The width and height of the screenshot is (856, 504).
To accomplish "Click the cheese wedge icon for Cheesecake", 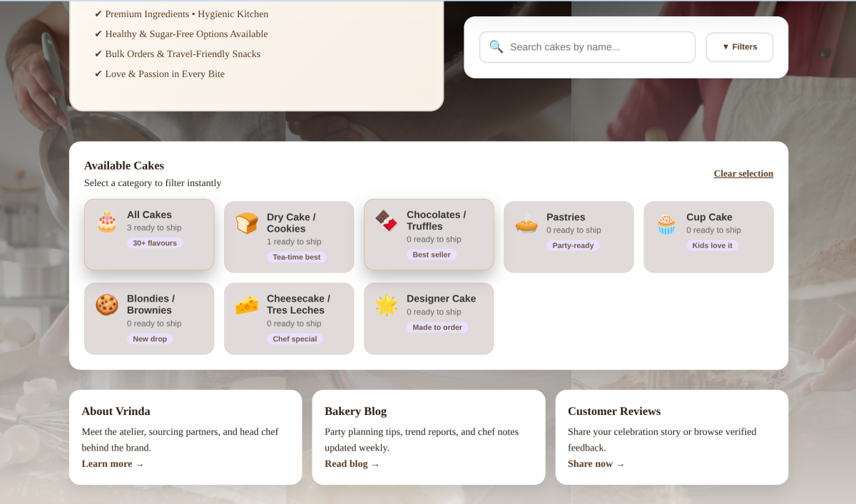I will [x=247, y=305].
